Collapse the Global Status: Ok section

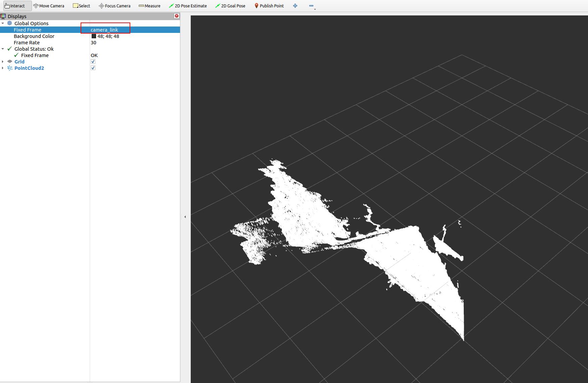(x=3, y=49)
